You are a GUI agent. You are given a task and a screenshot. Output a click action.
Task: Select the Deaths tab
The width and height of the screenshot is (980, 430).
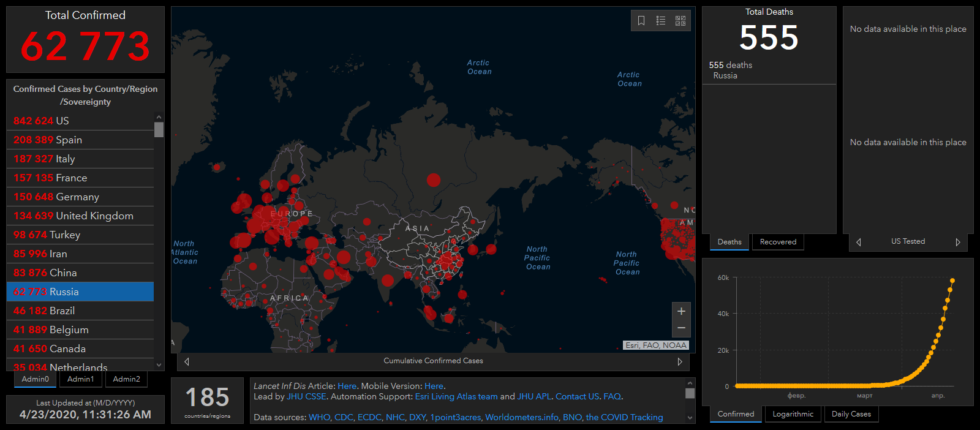[729, 242]
